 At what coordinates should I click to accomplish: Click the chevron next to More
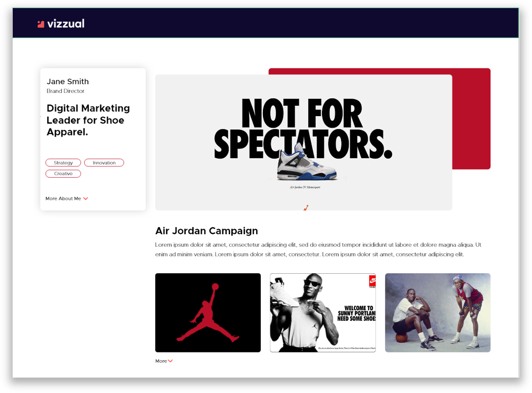click(x=170, y=361)
